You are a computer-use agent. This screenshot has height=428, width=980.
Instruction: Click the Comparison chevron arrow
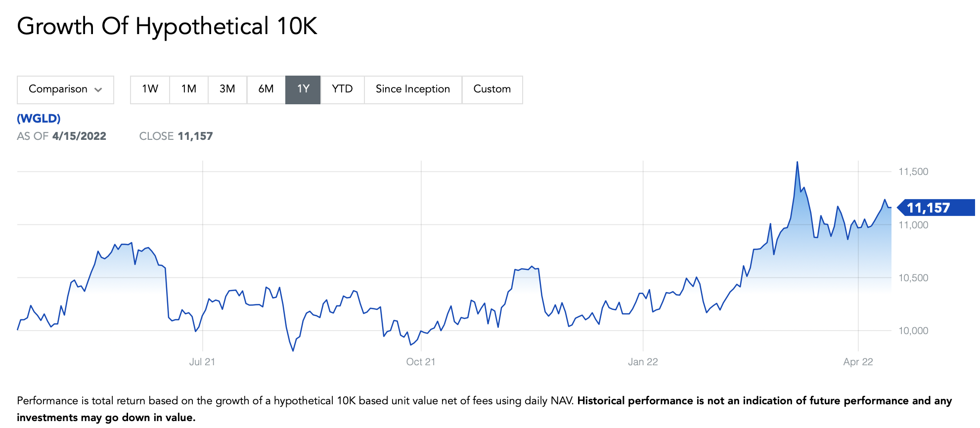click(x=98, y=90)
